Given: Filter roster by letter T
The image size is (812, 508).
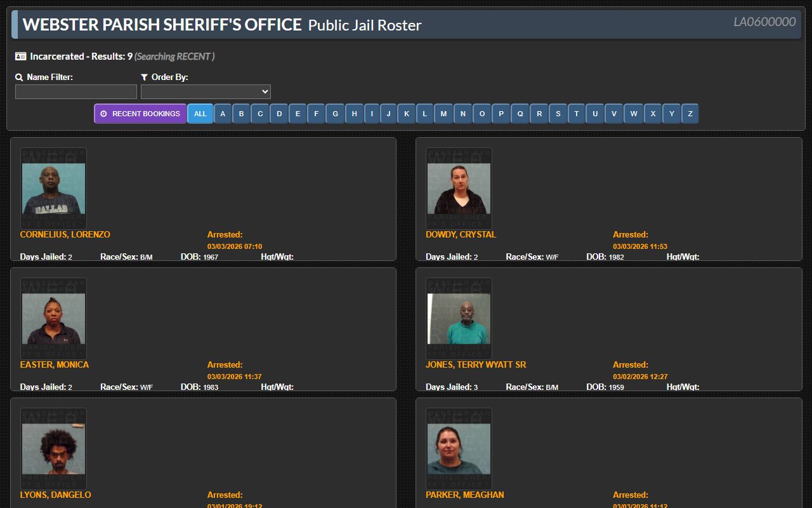Looking at the screenshot, I should 577,114.
